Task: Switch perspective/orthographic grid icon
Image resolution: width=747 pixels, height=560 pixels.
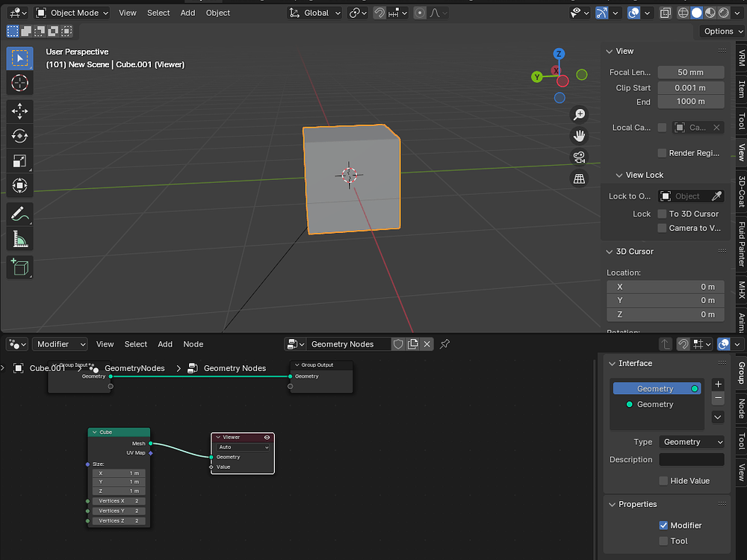Action: [x=580, y=178]
